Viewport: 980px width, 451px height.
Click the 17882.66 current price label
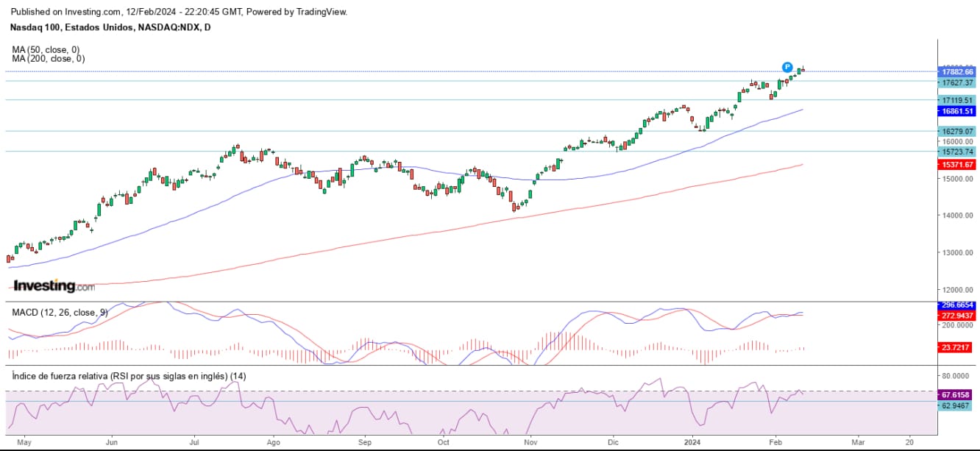(x=957, y=72)
